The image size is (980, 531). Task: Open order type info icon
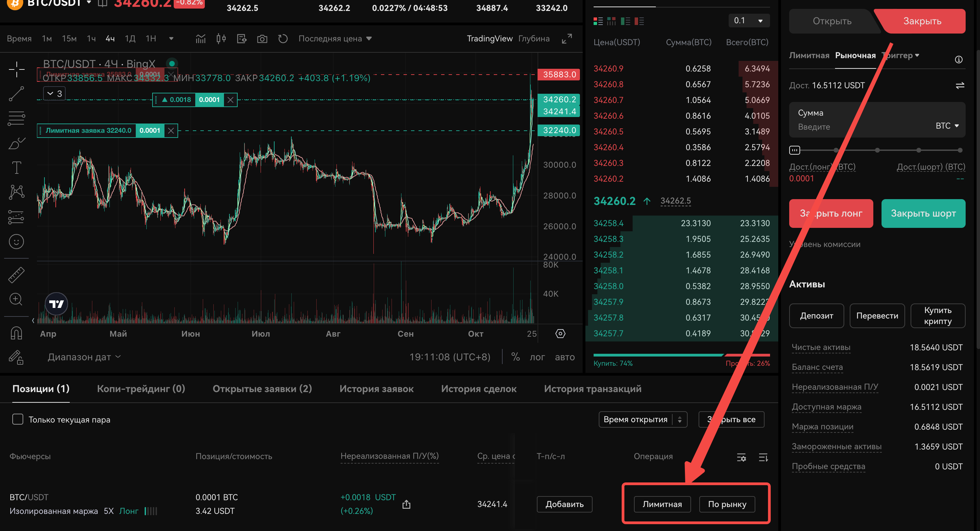(x=959, y=60)
